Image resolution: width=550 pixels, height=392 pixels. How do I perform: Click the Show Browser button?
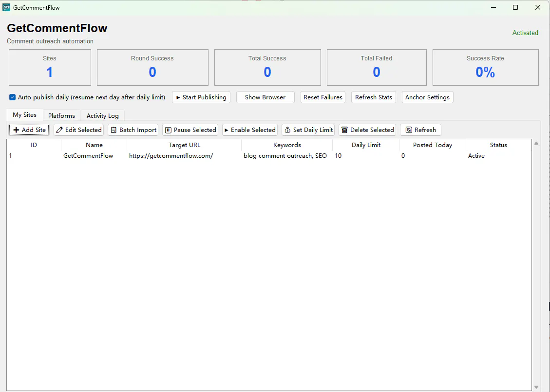(x=265, y=97)
